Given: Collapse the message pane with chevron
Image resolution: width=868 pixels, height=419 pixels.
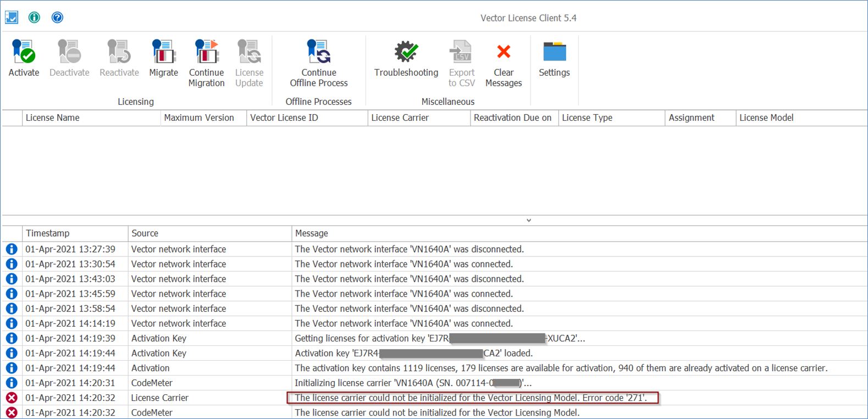Looking at the screenshot, I should (529, 220).
